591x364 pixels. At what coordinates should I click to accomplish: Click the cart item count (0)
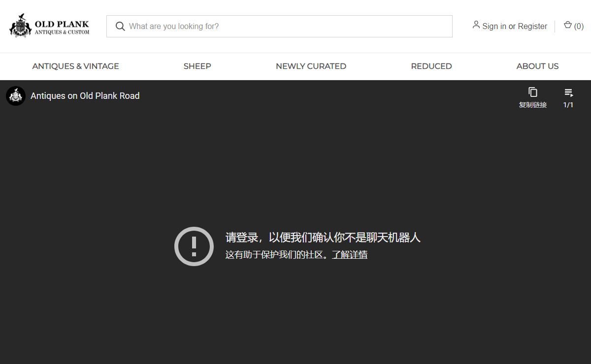579,27
